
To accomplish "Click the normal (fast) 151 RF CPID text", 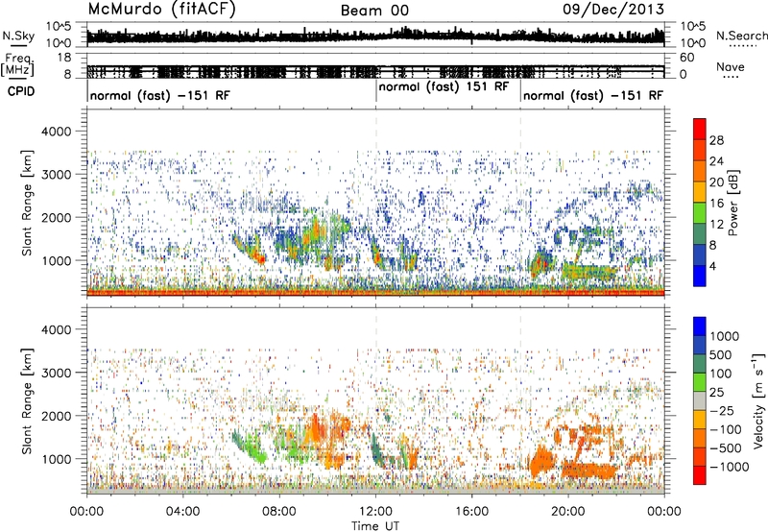I will pos(444,86).
